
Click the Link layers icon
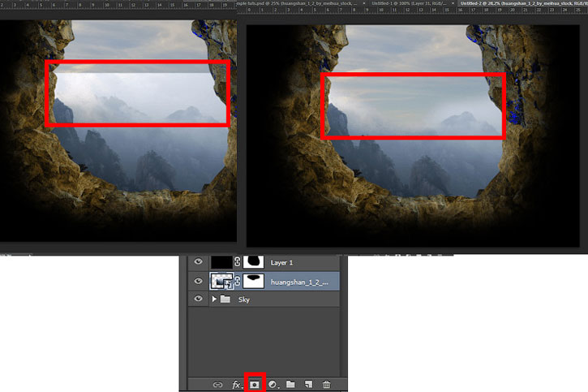217,385
